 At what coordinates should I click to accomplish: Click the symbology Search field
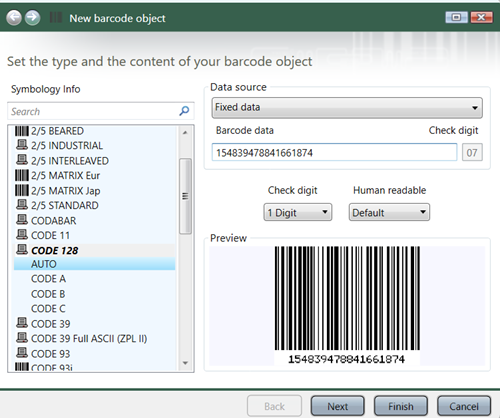101,111
